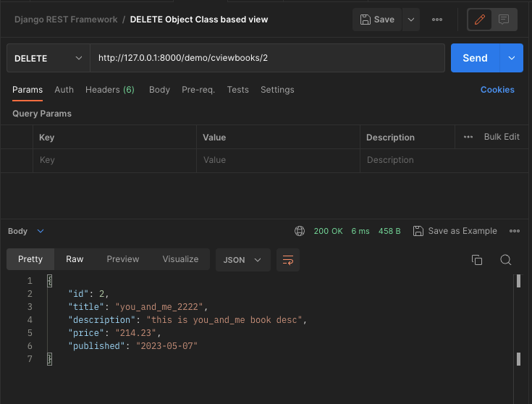
Task: Click the globe network icon beside 200 OK
Action: click(x=299, y=231)
